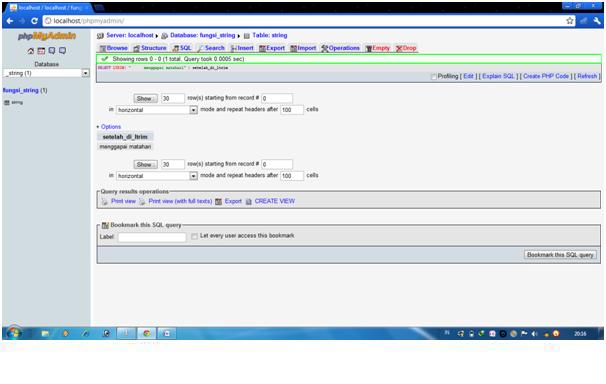Click the Explain SQL link
The width and height of the screenshot is (606, 384).
[498, 76]
